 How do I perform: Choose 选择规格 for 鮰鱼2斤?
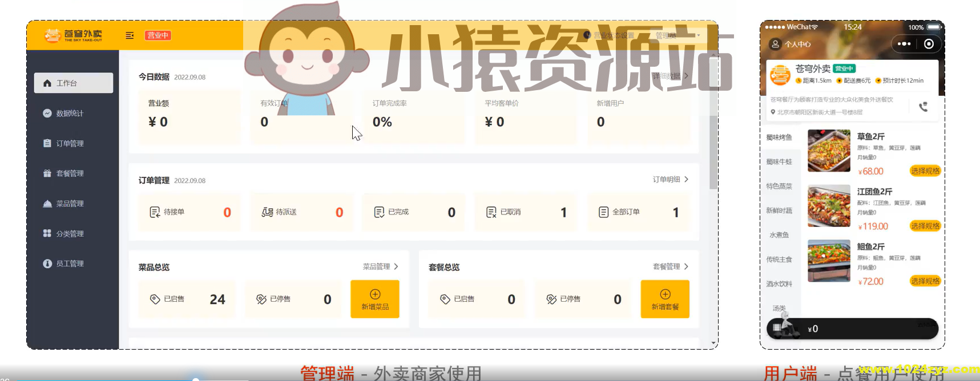[x=925, y=281]
